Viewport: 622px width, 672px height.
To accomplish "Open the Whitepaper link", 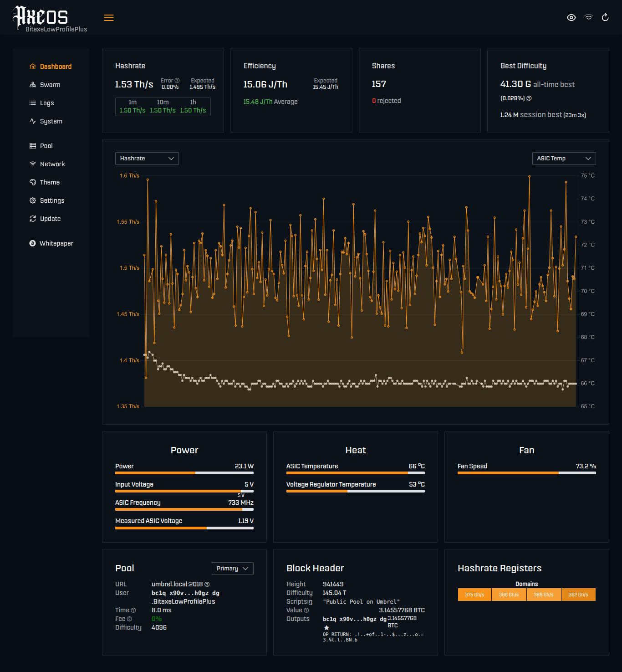I will 51,243.
